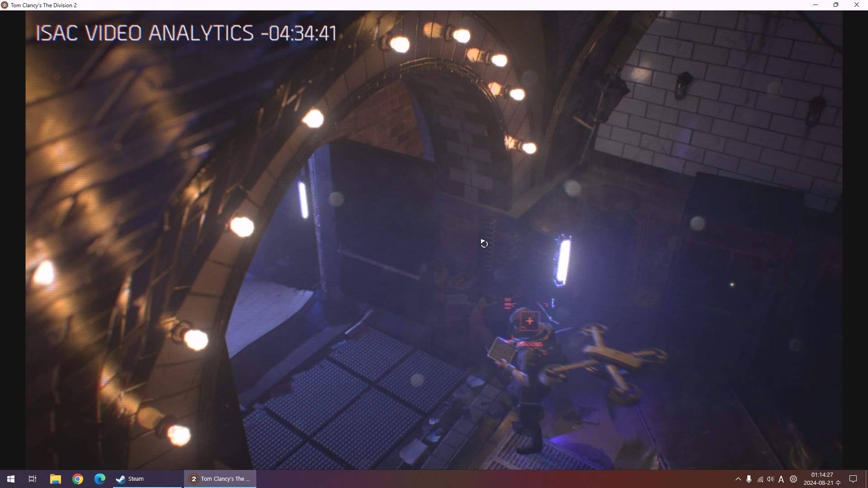Click the microphone icon in the system tray

(x=749, y=479)
